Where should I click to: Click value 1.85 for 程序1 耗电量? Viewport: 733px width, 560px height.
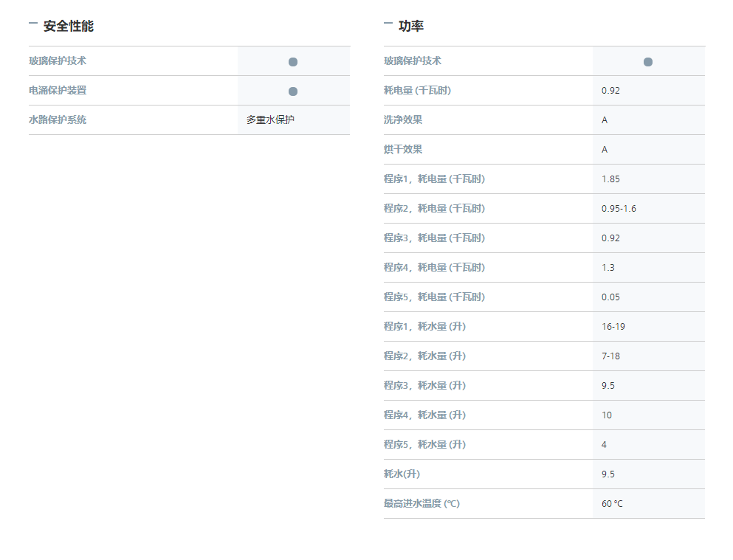[x=610, y=179]
